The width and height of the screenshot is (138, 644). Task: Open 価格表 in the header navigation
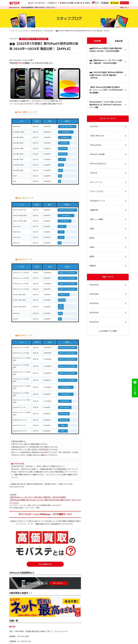pos(63,3)
